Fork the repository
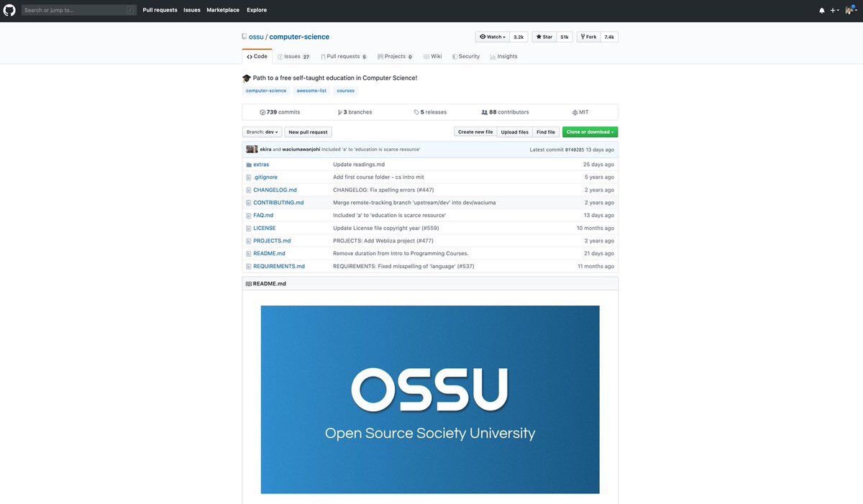 (x=588, y=37)
